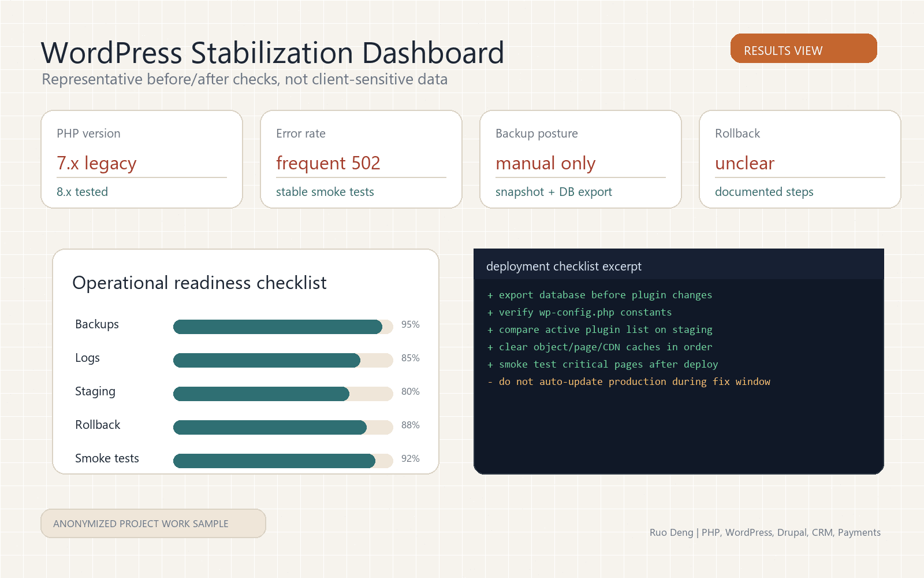Click the ANONYMIZED PROJECT WORK SAMPLE badge
The height and width of the screenshot is (578, 924).
point(153,524)
